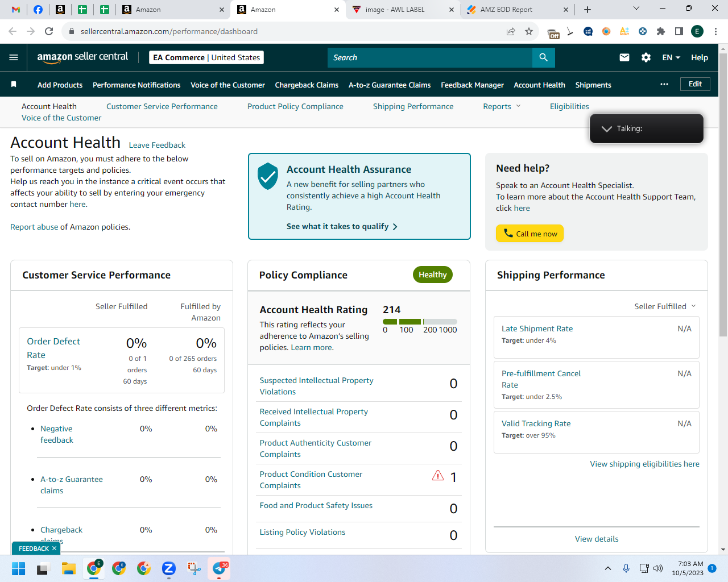Screen dimensions: 728x582
Task: Close the FEEDBACK tab with its X
Action: pos(54,548)
